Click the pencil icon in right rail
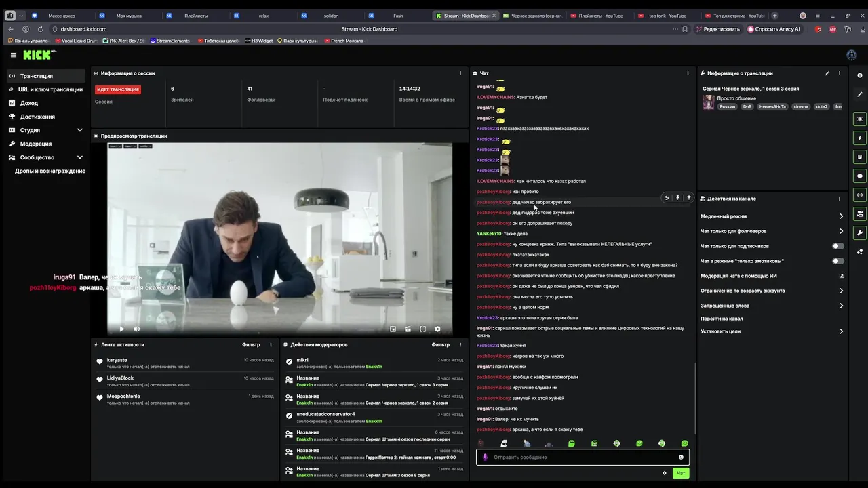This screenshot has width=868, height=488. point(860,94)
